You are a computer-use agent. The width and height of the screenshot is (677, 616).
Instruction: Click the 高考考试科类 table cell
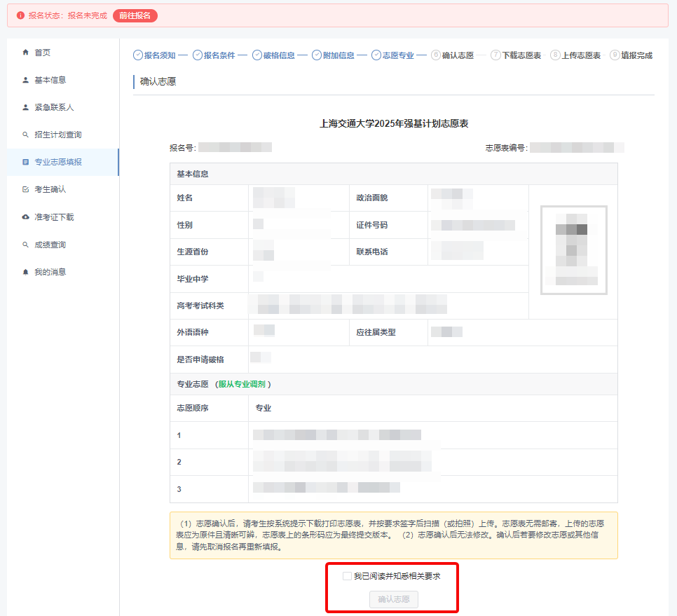(x=209, y=306)
